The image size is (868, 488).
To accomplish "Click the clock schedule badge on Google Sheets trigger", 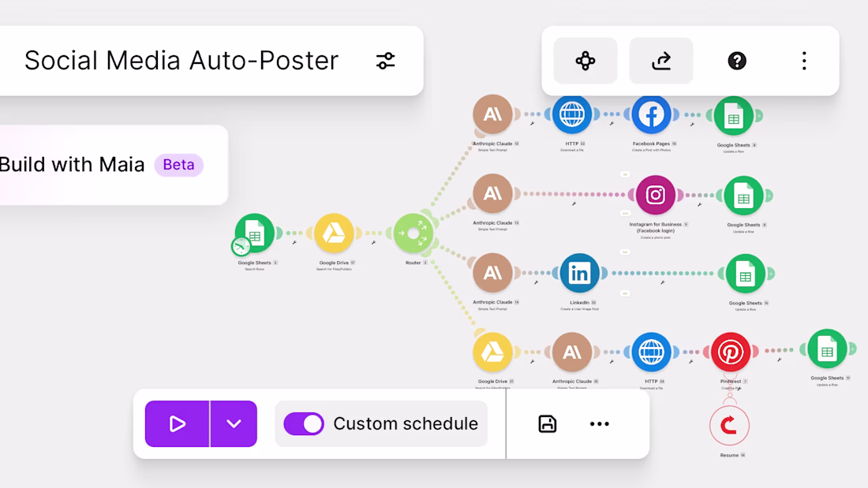I will click(x=241, y=246).
